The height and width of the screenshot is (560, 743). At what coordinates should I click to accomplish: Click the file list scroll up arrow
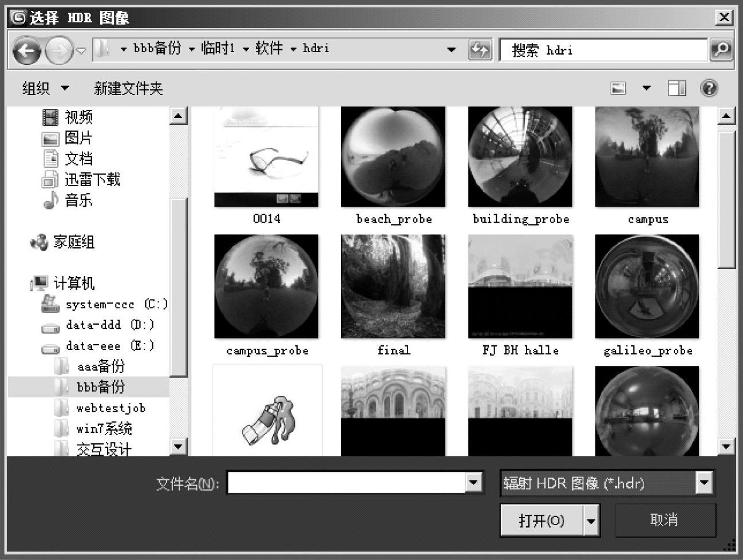point(726,116)
